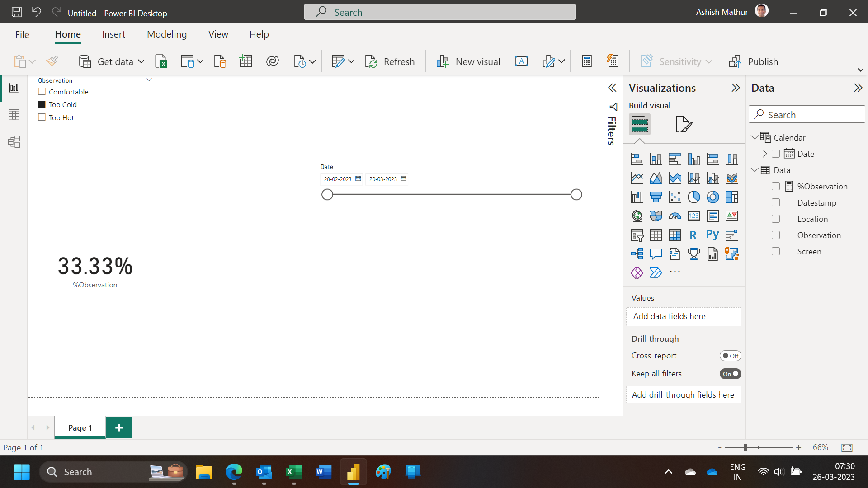Screen dimensions: 868x488
Task: Choose the Python visual icon
Action: (x=712, y=235)
